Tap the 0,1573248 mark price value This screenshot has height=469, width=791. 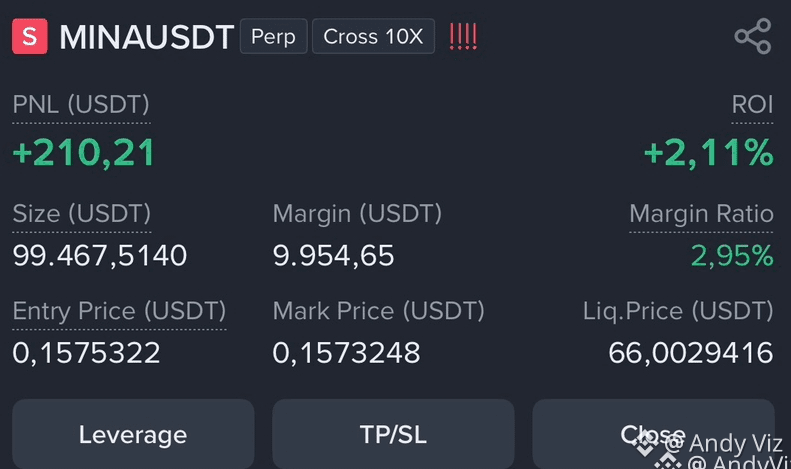(346, 353)
